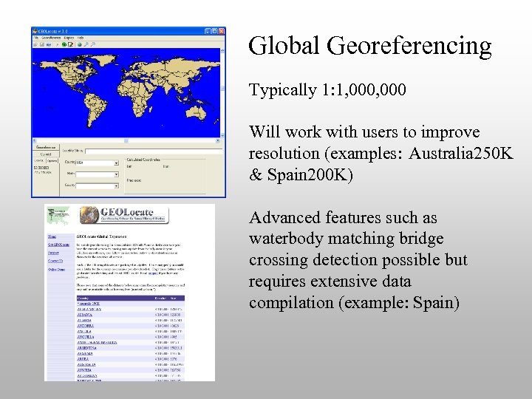Open the Georeference menu
The height and width of the screenshot is (399, 532).
tap(51, 38)
